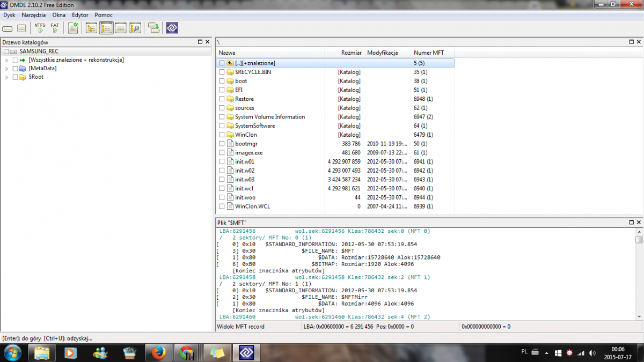The image size is (644, 362).
Task: Select the highlighted folder list view toolbar icon
Action: click(x=106, y=28)
